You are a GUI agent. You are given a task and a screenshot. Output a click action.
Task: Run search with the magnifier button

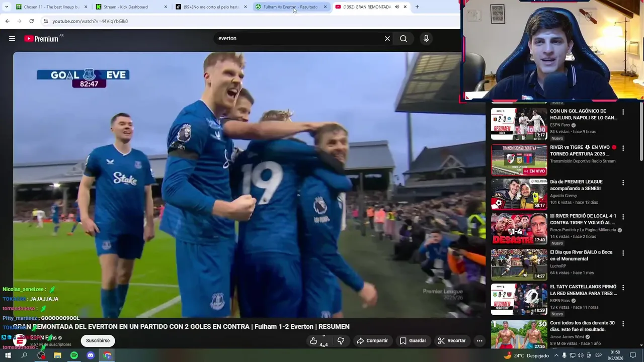(x=404, y=39)
